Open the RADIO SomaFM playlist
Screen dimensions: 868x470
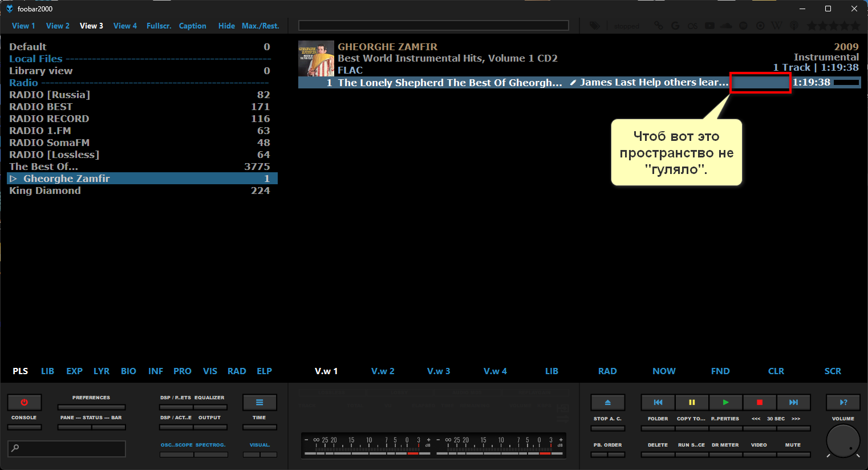point(49,143)
